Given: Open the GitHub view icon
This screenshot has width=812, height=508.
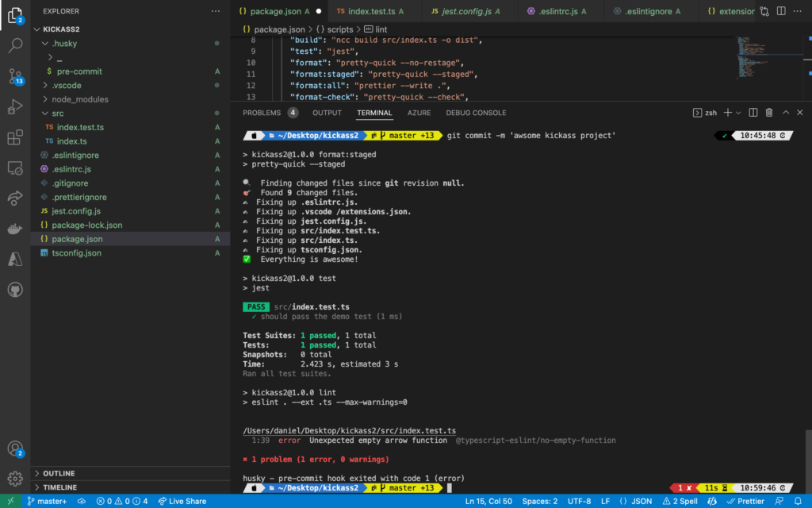Looking at the screenshot, I should coord(15,290).
